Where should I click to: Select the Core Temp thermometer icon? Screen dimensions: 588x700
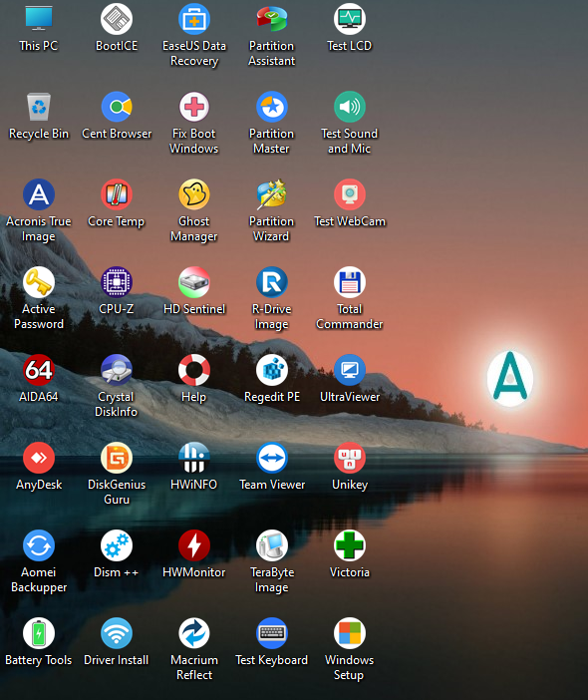tap(117, 194)
